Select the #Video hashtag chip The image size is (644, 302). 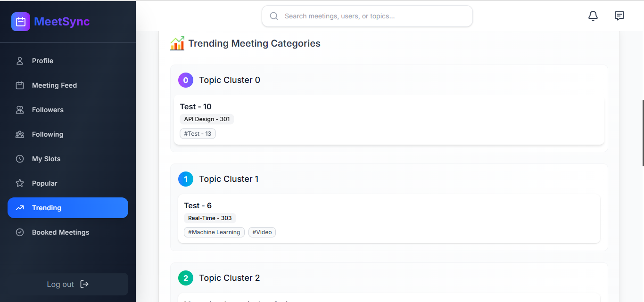pyautogui.click(x=262, y=232)
